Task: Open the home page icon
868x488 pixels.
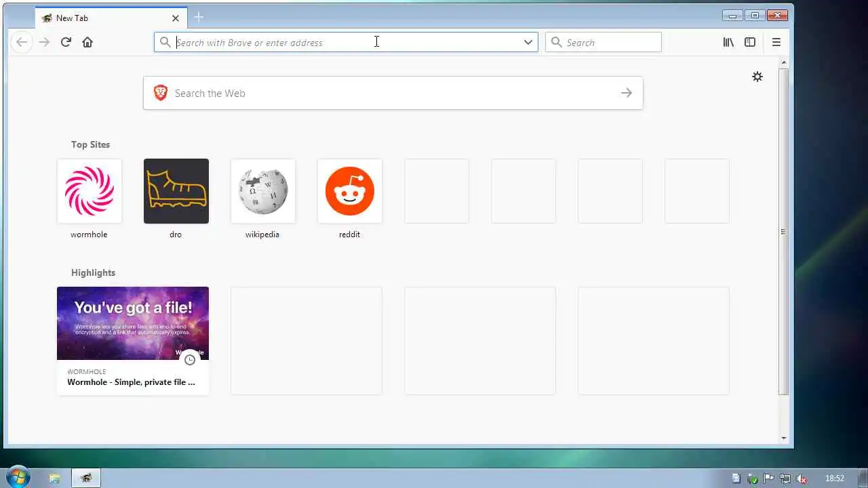Action: pos(87,42)
